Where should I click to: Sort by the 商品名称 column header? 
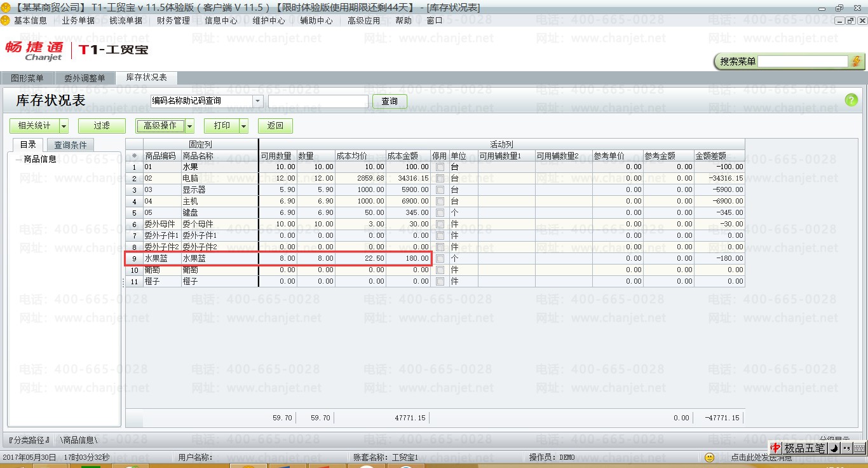pos(220,156)
